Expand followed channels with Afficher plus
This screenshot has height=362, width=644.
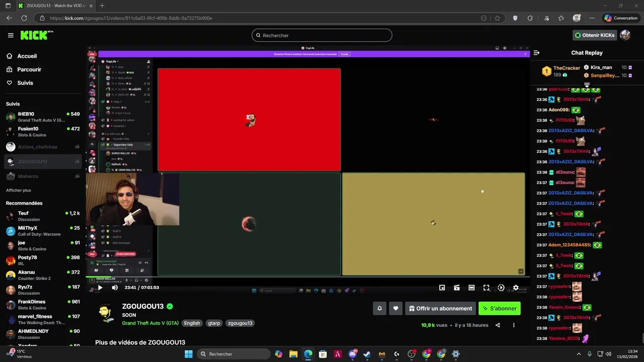pyautogui.click(x=19, y=191)
